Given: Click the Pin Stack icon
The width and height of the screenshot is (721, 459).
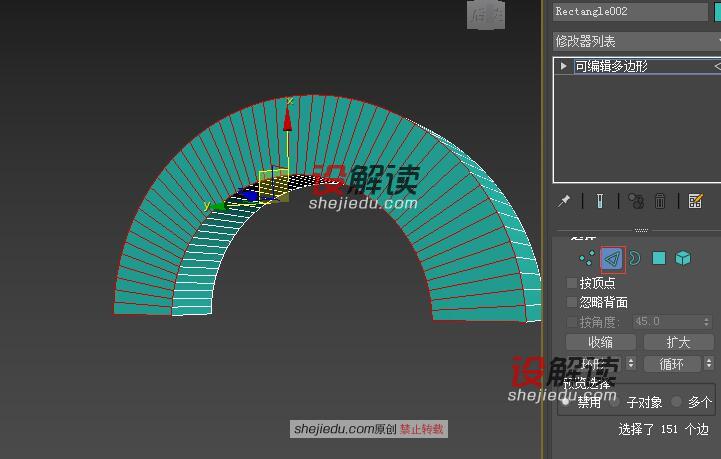Looking at the screenshot, I should (x=564, y=201).
